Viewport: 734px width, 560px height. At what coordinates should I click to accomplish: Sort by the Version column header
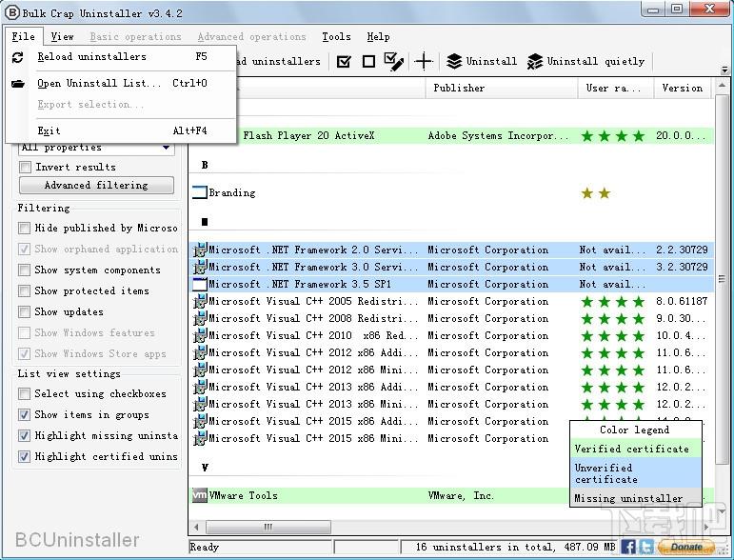(x=682, y=88)
